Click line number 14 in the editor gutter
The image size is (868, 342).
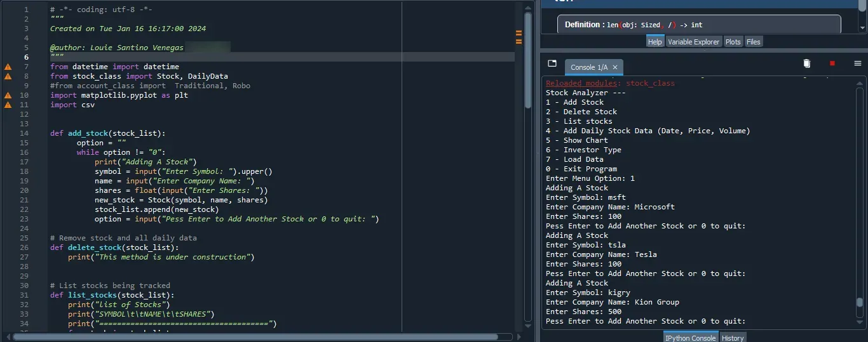[24, 133]
